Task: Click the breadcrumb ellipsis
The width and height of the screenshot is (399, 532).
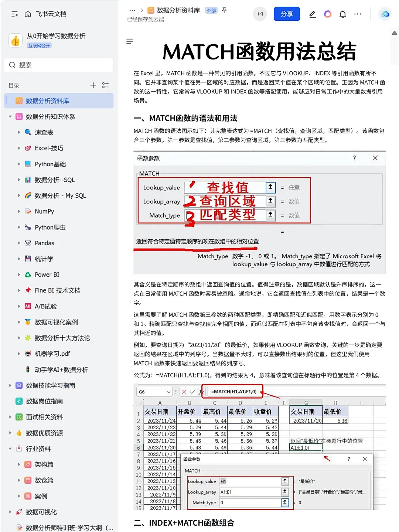Action: pyautogui.click(x=132, y=10)
